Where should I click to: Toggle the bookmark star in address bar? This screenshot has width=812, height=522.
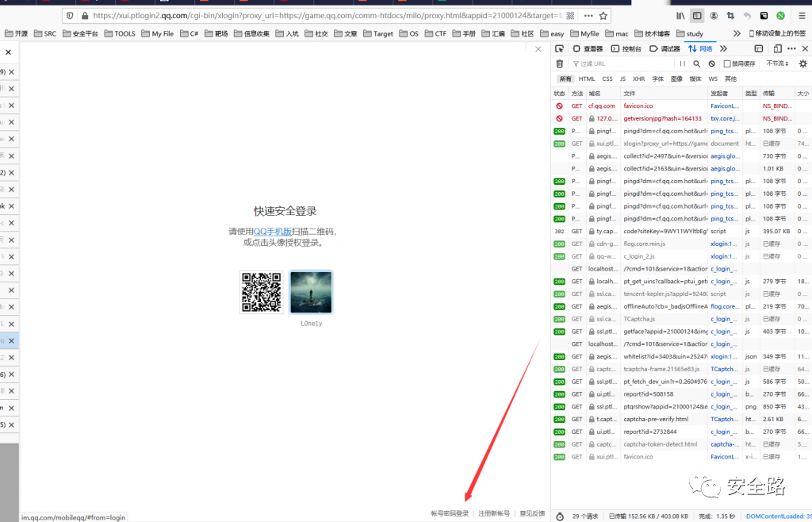[603, 16]
